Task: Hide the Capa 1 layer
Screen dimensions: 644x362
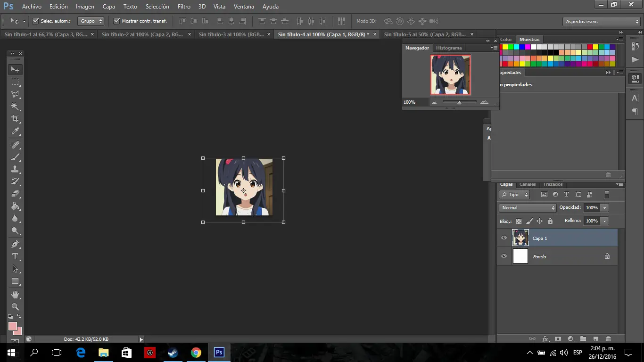Action: 504,238
